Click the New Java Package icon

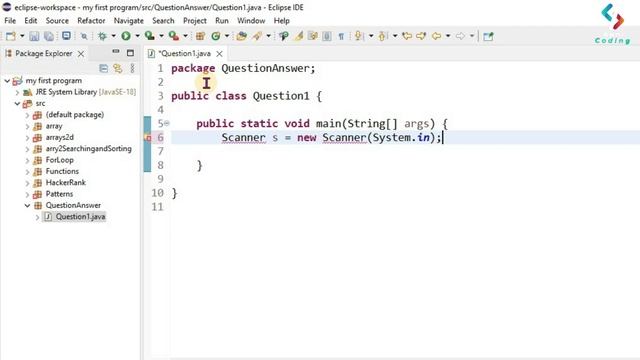[x=200, y=36]
